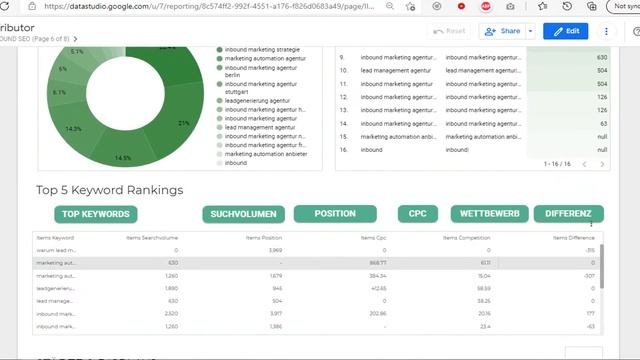The width and height of the screenshot is (640, 360).
Task: Open the zoom magnifier in the address bar
Action: tap(390, 6)
